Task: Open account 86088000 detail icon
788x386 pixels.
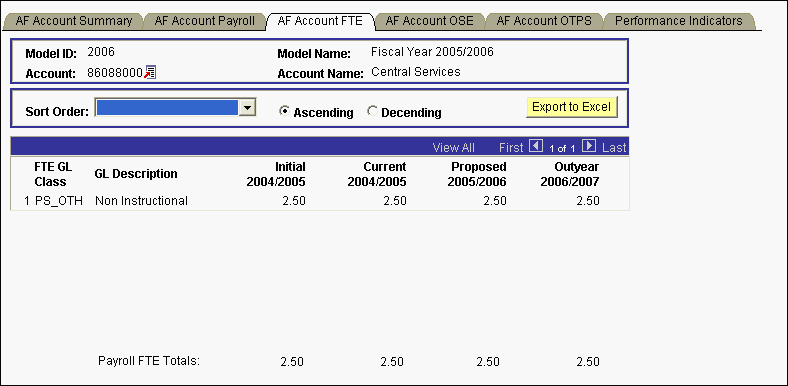Action: coord(150,72)
